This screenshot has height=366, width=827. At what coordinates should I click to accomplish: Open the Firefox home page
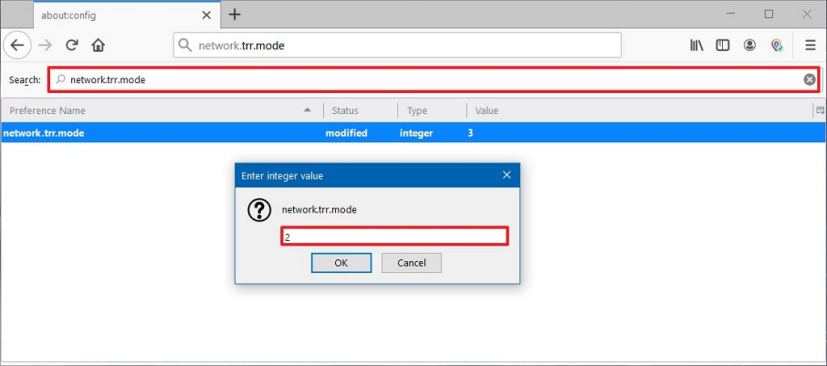click(x=98, y=45)
